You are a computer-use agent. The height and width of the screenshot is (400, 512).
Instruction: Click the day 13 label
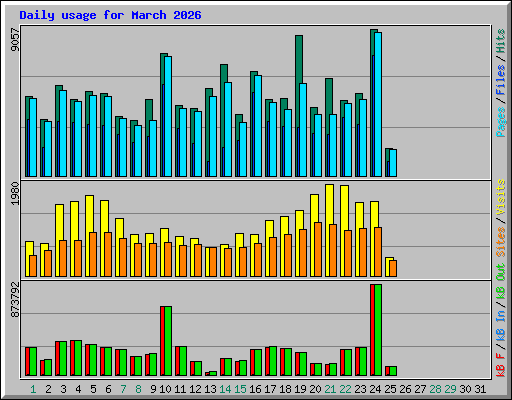tap(210, 389)
